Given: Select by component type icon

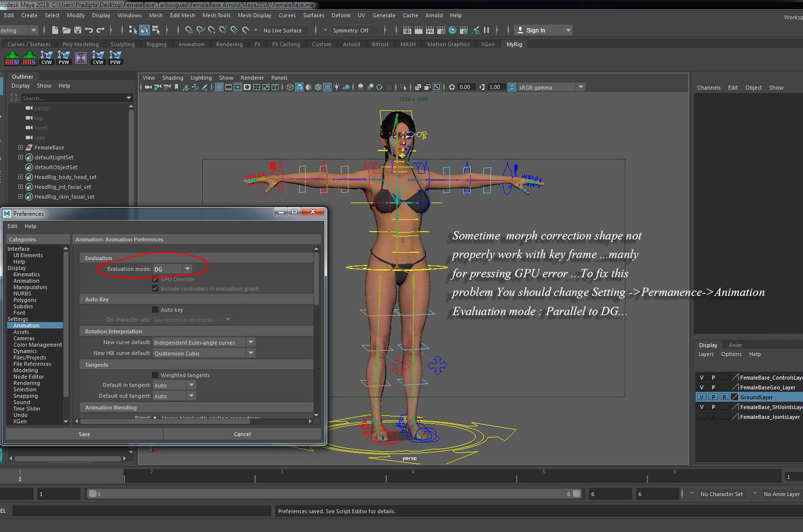Looking at the screenshot, I should [x=156, y=30].
